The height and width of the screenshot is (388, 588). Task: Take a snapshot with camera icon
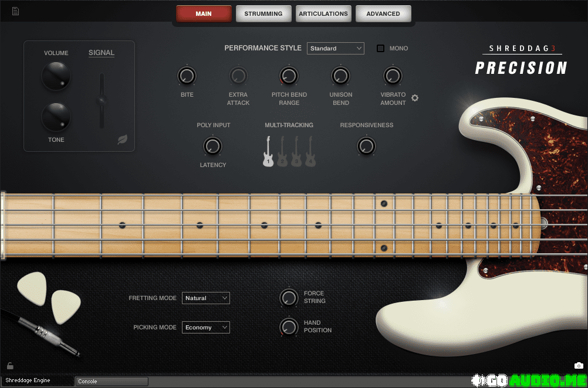coord(579,366)
